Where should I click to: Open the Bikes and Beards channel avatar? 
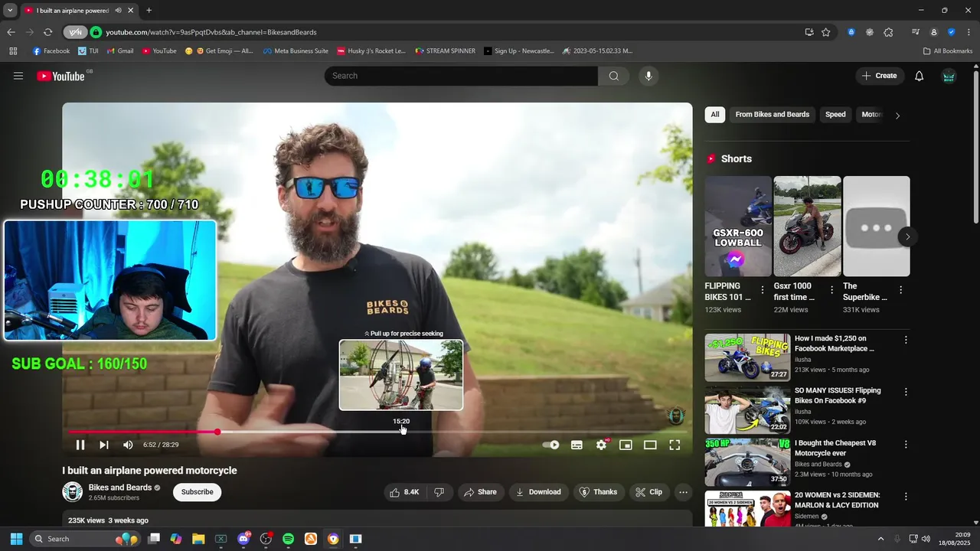(72, 492)
